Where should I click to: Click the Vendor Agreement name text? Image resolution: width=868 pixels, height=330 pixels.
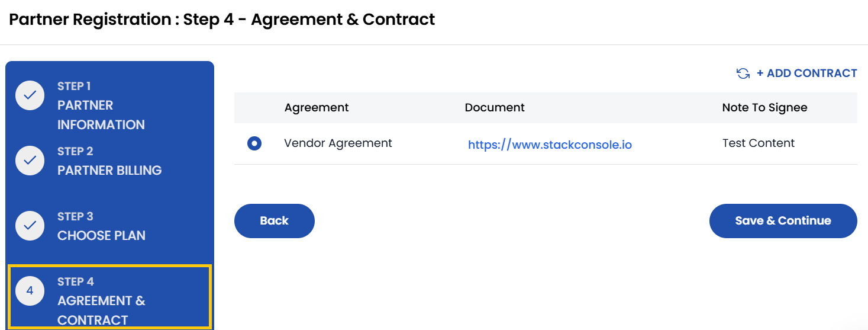(338, 143)
